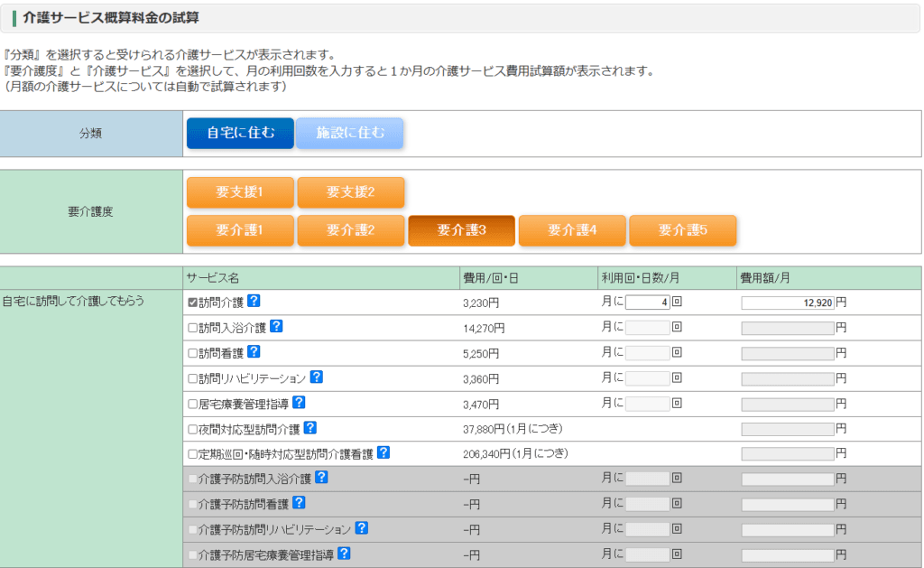Switch to 施設に住む category
This screenshot has width=924, height=568.
pos(350,133)
